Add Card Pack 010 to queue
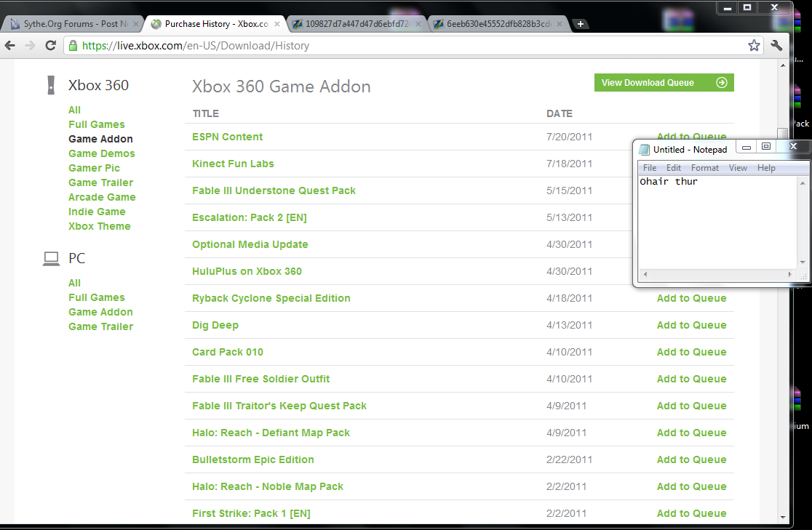Image resolution: width=812 pixels, height=530 pixels. pos(691,352)
